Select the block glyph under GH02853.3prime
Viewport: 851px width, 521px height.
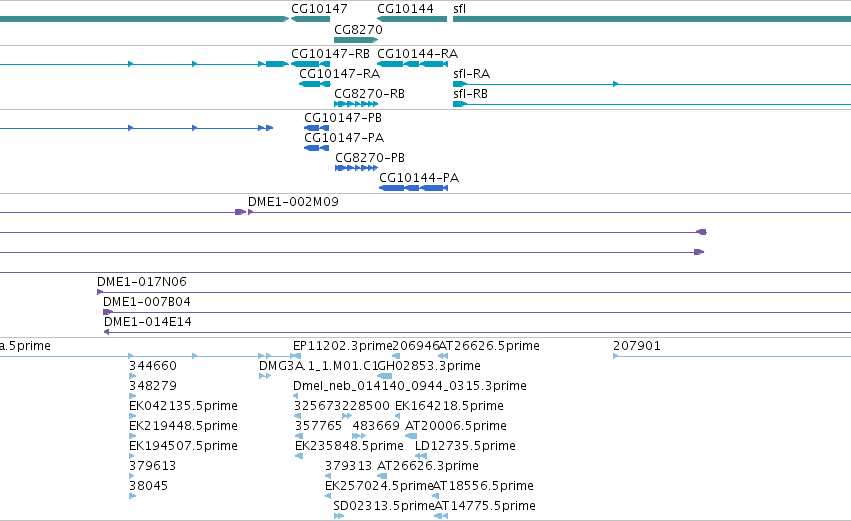[384, 376]
